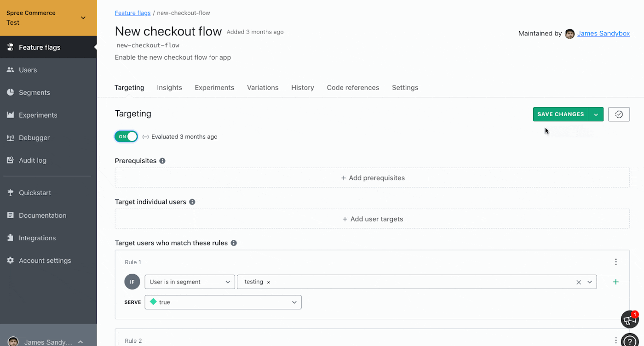Click Add prerequisites area
Viewport: 644px width, 346px height.
pos(372,178)
